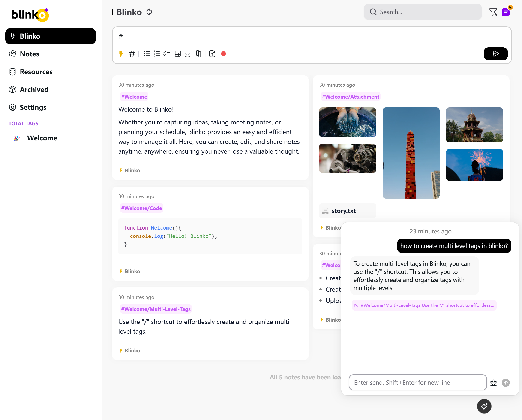Insert a numbered list
This screenshot has width=522, height=420.
(157, 54)
